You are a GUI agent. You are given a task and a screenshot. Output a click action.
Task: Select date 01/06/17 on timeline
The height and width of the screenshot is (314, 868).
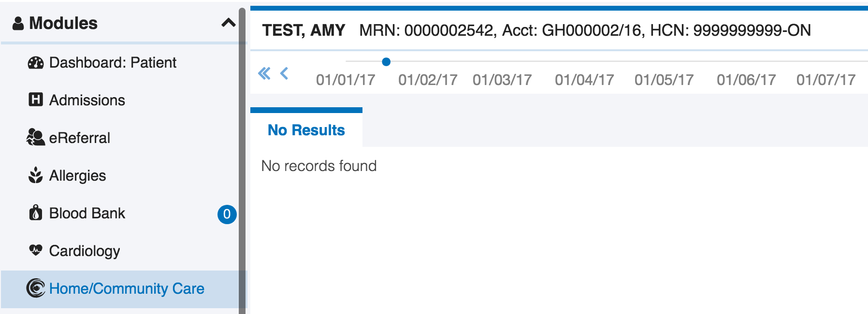tap(746, 80)
